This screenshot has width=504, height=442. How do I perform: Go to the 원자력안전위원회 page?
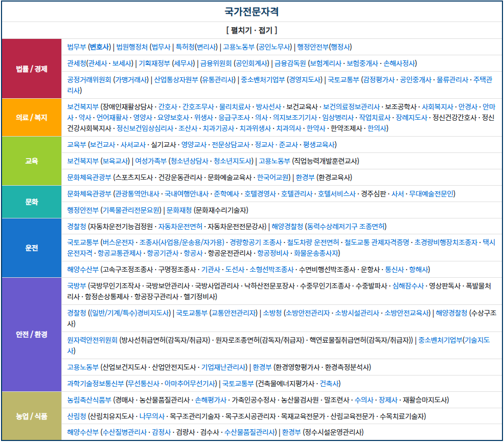tap(92, 340)
